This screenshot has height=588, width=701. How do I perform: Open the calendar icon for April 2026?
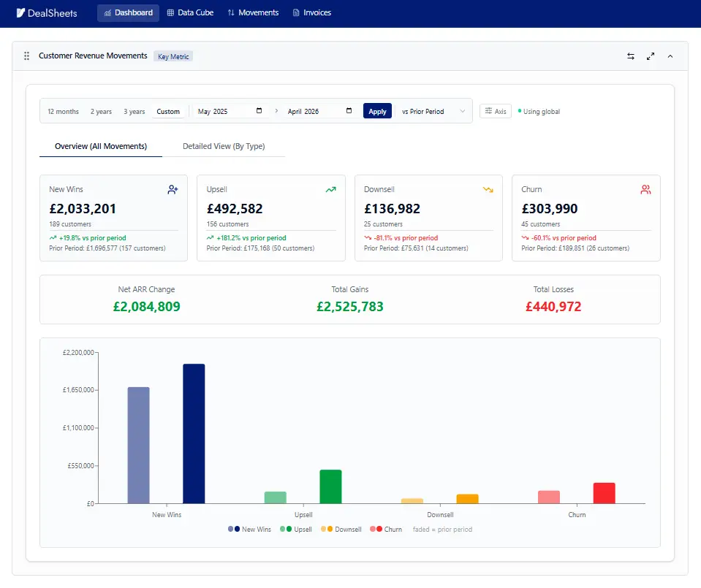349,111
